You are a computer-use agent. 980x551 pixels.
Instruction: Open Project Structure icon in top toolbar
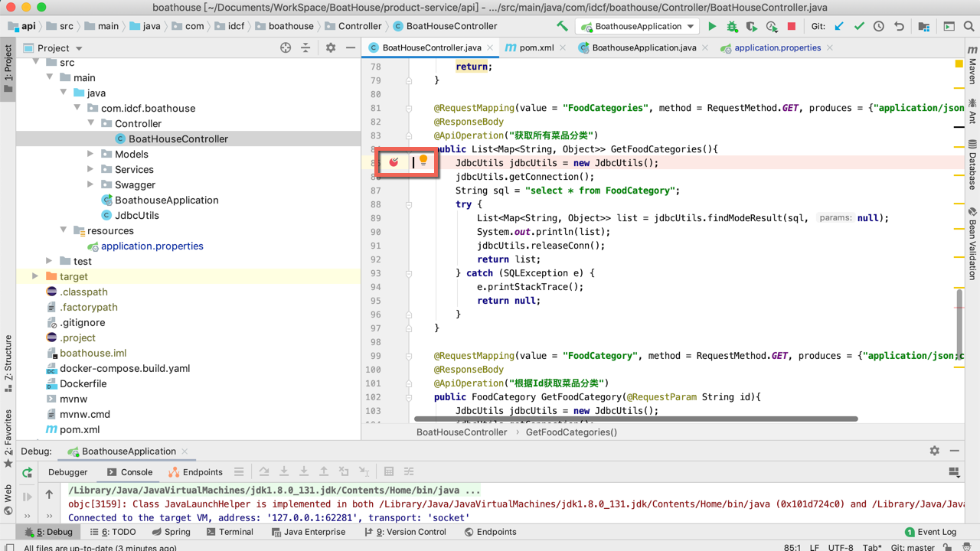[x=924, y=26]
